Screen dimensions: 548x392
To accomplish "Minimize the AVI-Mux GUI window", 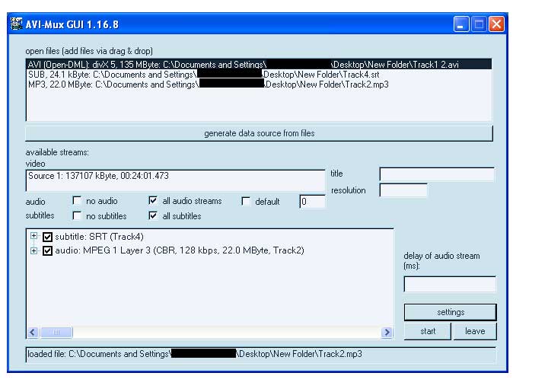I will click(x=461, y=24).
